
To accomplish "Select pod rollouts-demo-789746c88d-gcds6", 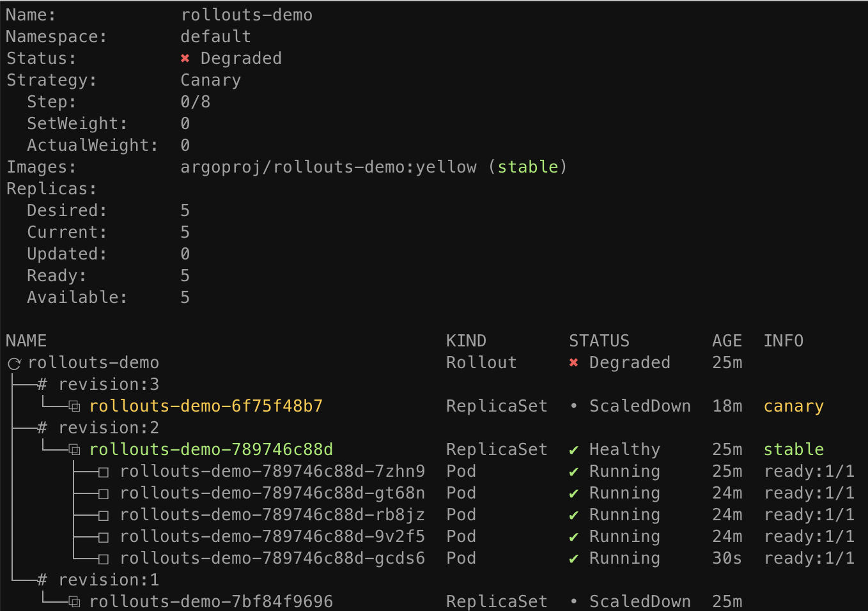I will point(272,558).
